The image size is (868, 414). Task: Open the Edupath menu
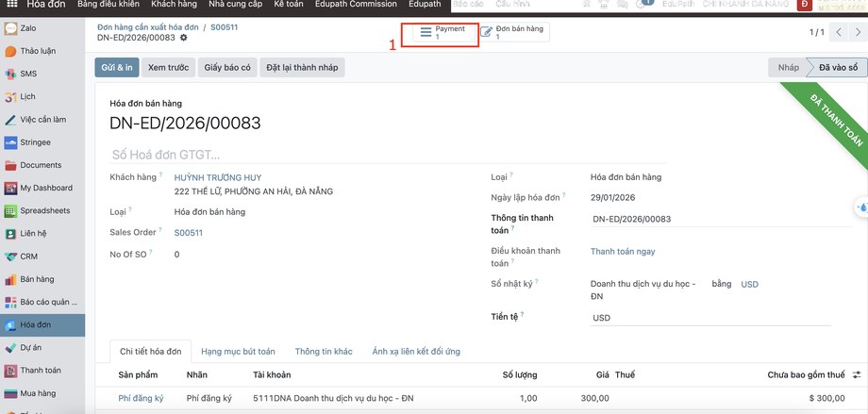coord(425,5)
